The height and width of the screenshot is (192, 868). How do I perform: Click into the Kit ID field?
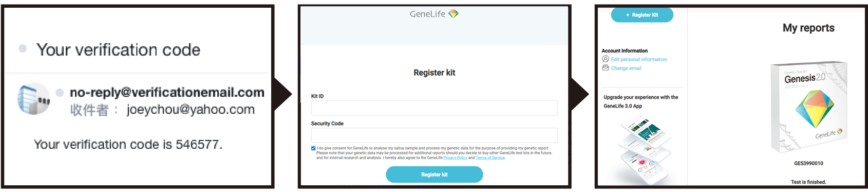(434, 108)
